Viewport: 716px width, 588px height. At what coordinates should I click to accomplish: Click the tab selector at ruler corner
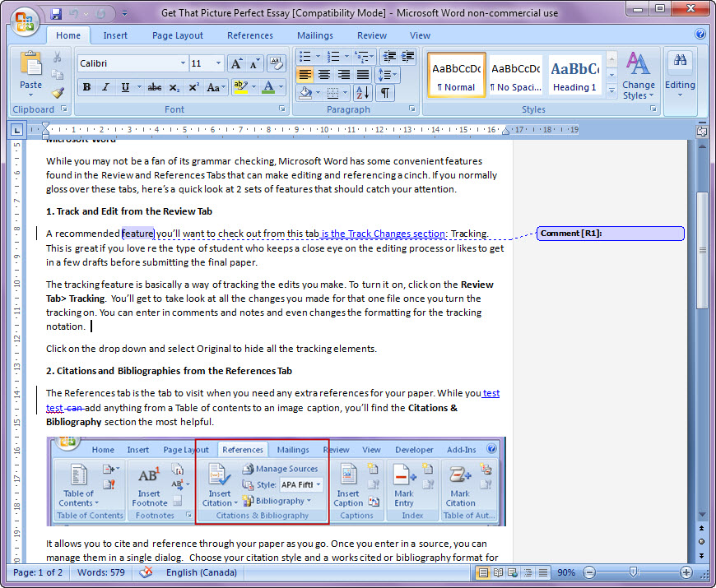click(x=17, y=131)
